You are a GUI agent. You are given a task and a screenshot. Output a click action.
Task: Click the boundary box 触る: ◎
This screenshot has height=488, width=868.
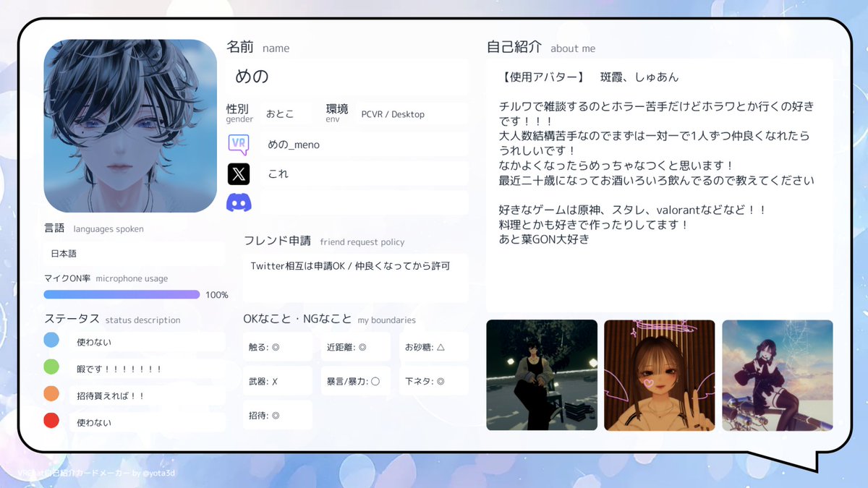coord(278,347)
